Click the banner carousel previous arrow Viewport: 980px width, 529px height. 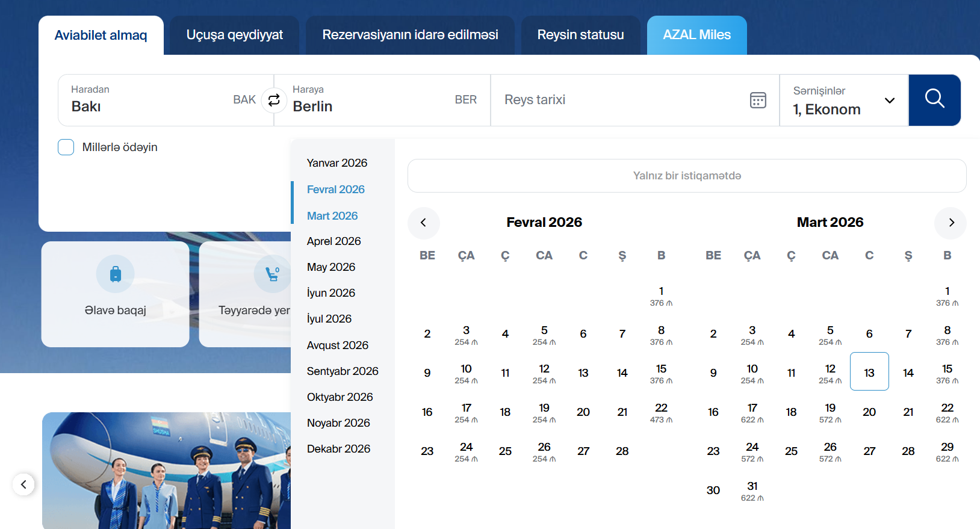pos(23,484)
